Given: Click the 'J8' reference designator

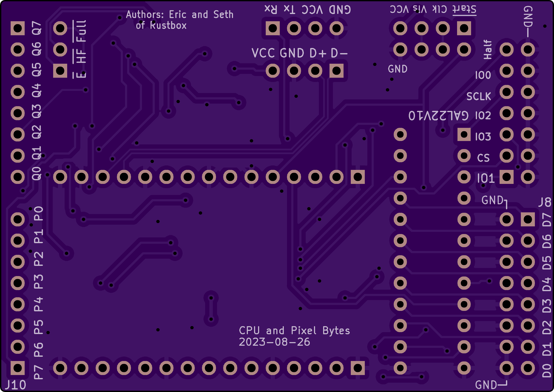Looking at the screenshot, I should coord(545,202).
